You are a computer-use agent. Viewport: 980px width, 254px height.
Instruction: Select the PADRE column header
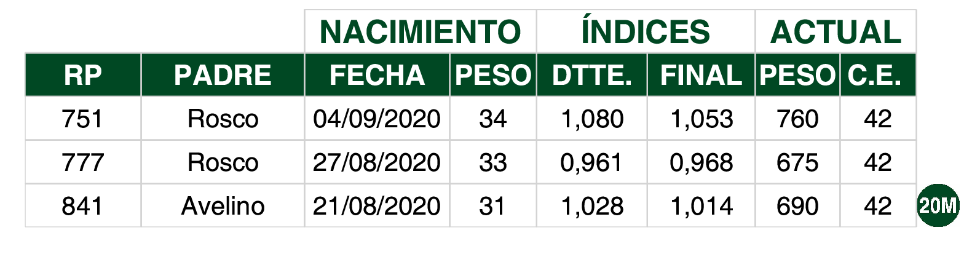[x=223, y=75]
